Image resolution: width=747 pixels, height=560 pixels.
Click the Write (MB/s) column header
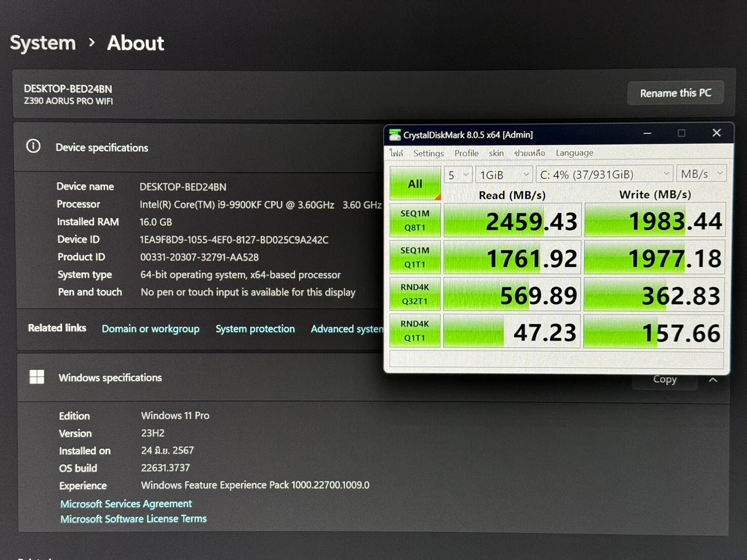pos(655,195)
